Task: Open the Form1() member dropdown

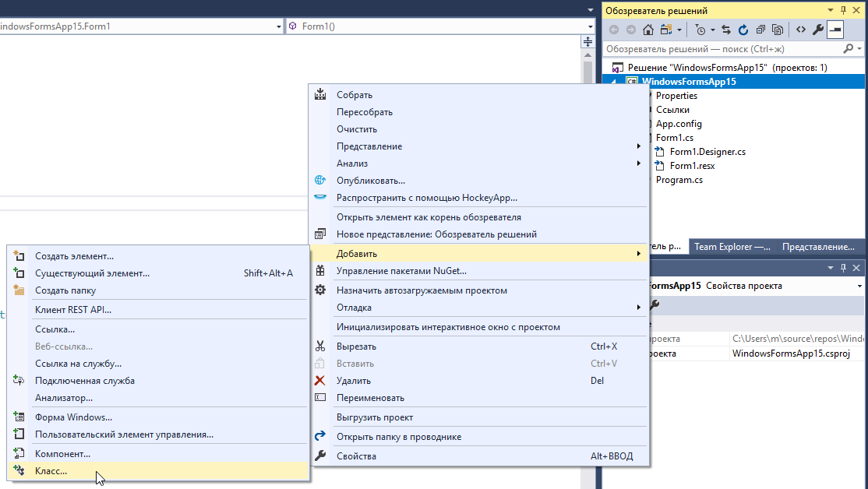Action: [x=590, y=26]
